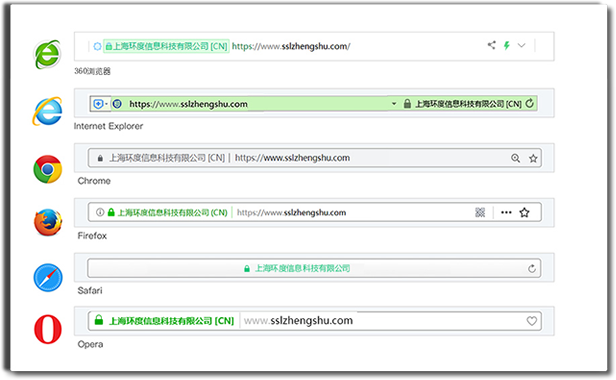The width and height of the screenshot is (616, 380).
Task: Click refresh icon in Internet Explorer bar
Action: click(530, 103)
